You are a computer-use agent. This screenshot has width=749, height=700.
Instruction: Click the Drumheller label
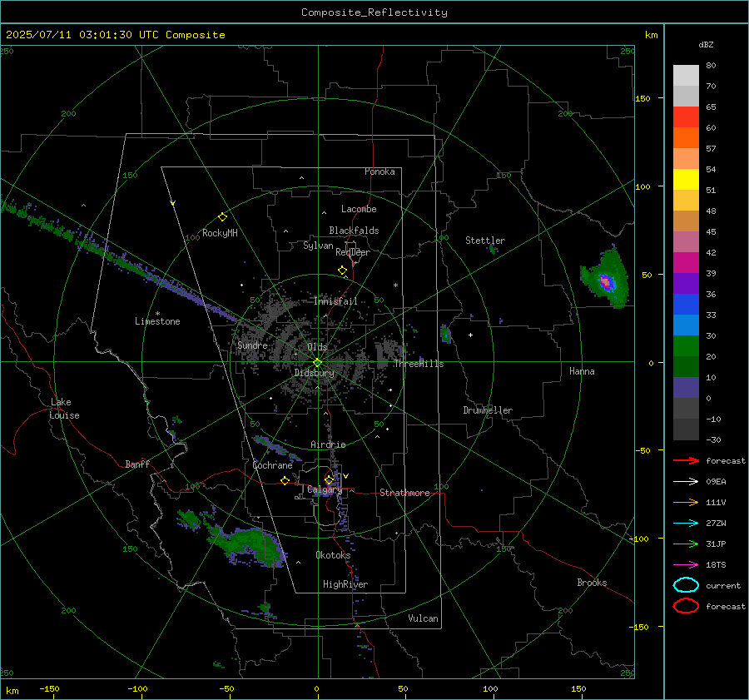(x=488, y=410)
